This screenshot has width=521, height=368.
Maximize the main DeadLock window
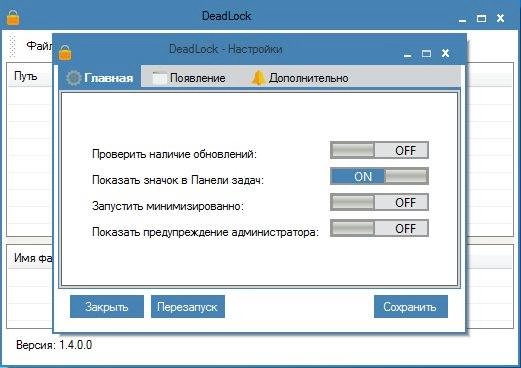tap(481, 18)
